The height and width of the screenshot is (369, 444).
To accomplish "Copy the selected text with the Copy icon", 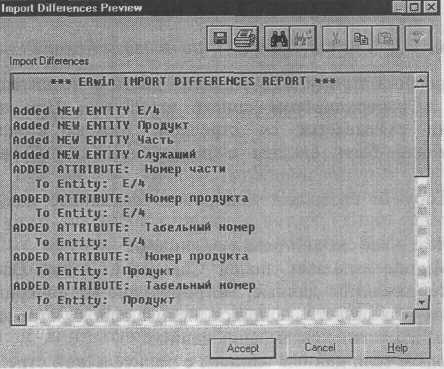I will pos(360,38).
